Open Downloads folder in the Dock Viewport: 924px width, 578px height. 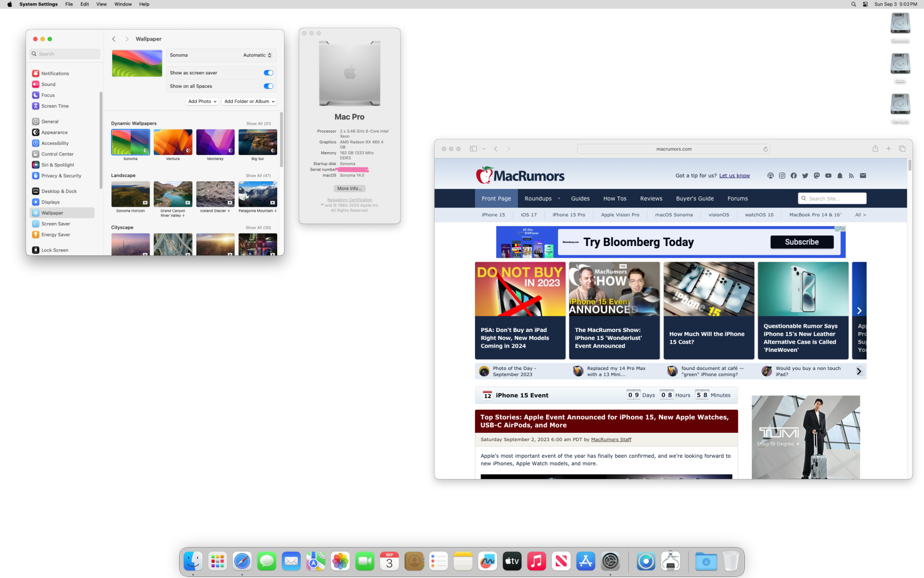[706, 561]
